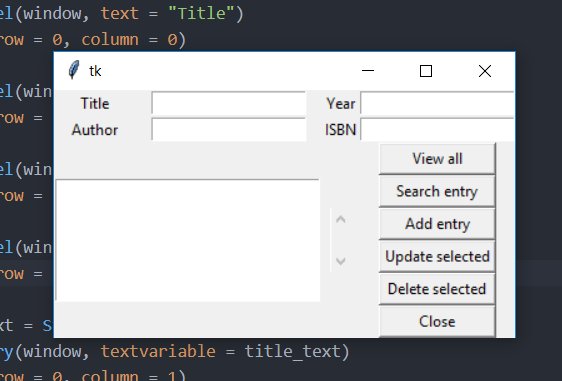Focus the ISBN input field
The image size is (562, 381).
(x=437, y=129)
